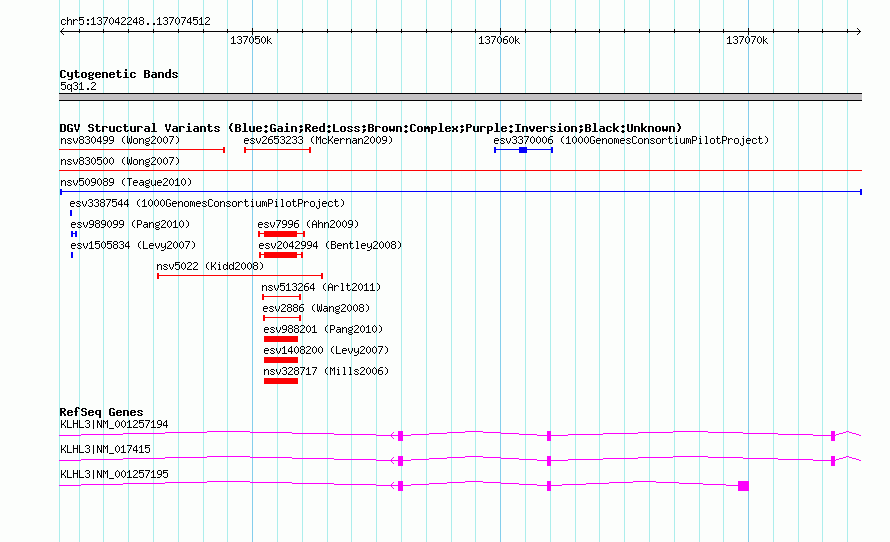Click the red line under esv2653233

point(278,150)
